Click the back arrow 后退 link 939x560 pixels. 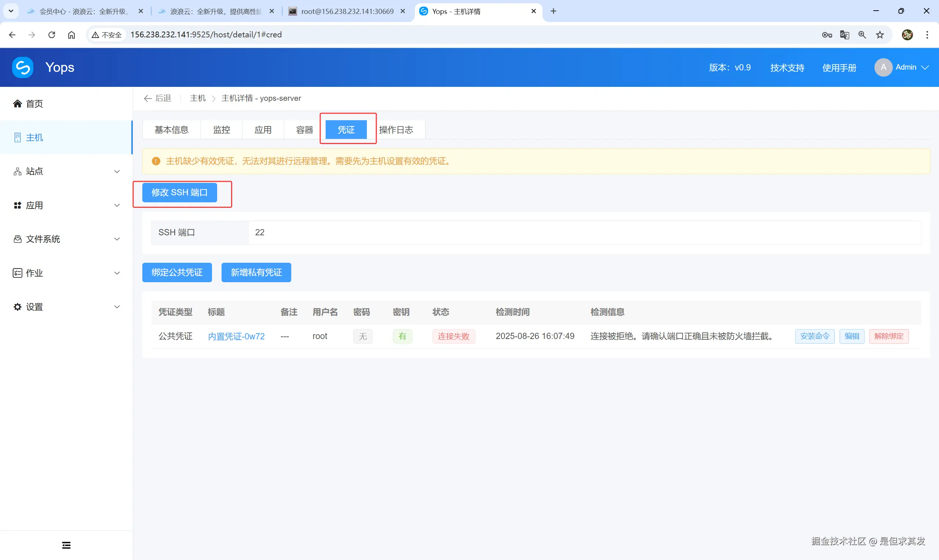(x=157, y=98)
